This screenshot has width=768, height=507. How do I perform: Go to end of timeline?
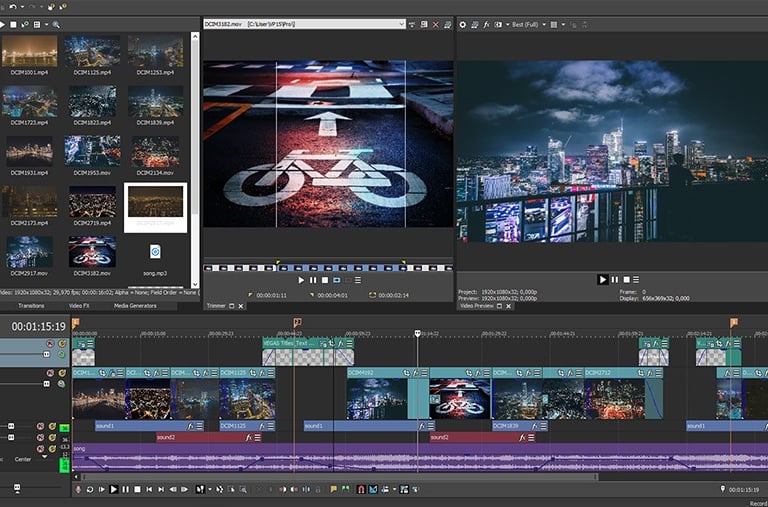161,489
